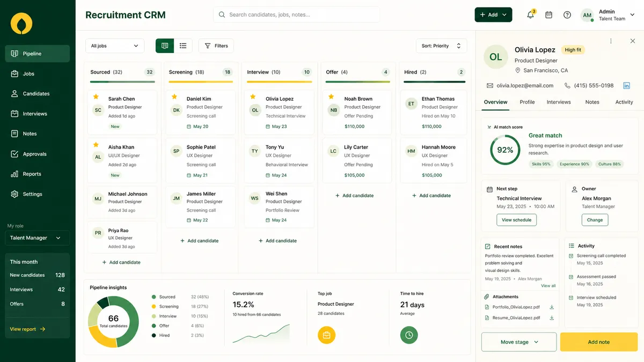This screenshot has height=362, width=644.
Task: Toggle star on Aisha Khan card
Action: pyautogui.click(x=96, y=145)
